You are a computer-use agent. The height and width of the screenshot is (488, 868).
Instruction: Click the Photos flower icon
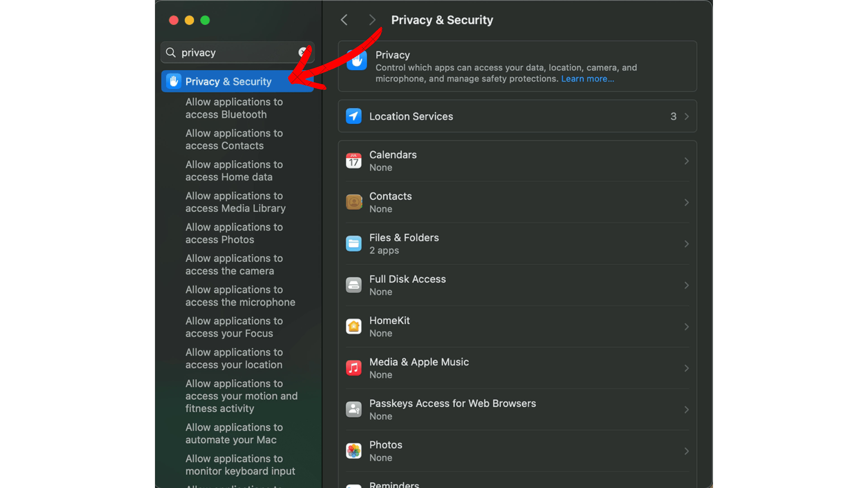pyautogui.click(x=354, y=451)
